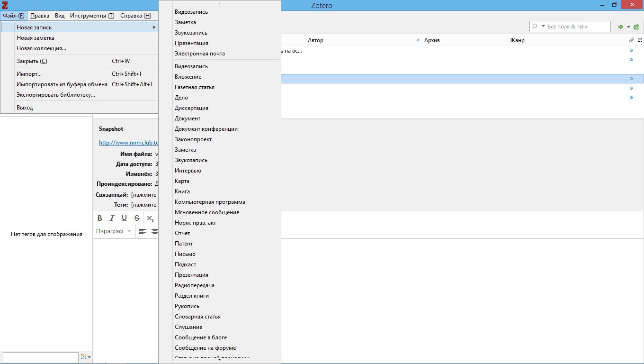644x364 pixels.
Task: Click the green sync icon
Action: 636,27
